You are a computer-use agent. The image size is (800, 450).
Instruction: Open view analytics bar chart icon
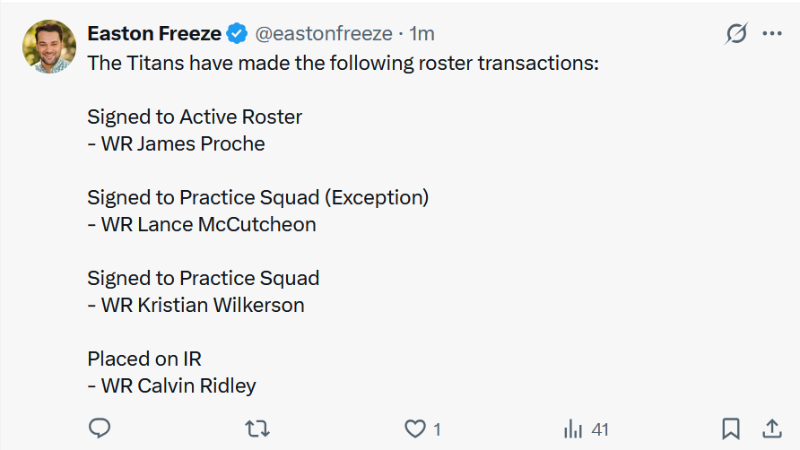click(x=573, y=429)
